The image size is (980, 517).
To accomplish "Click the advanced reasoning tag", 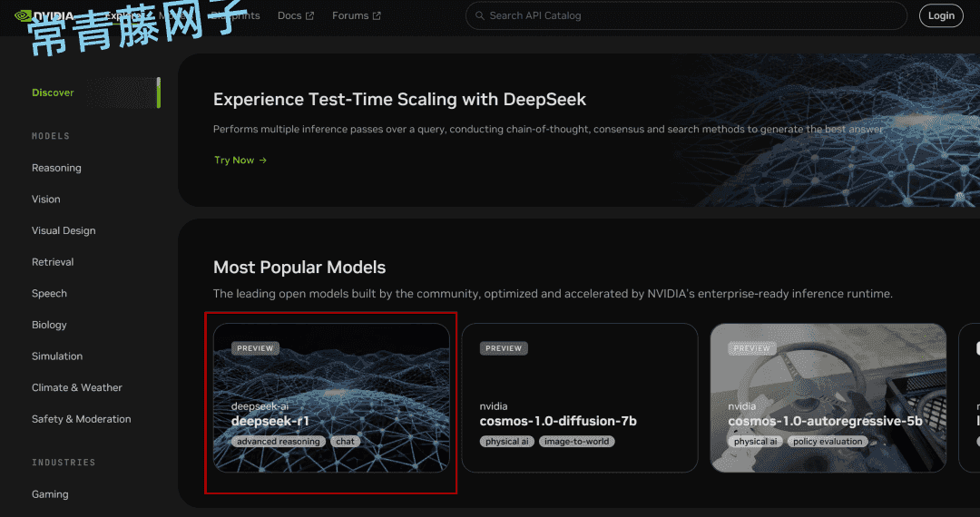I will tap(279, 442).
